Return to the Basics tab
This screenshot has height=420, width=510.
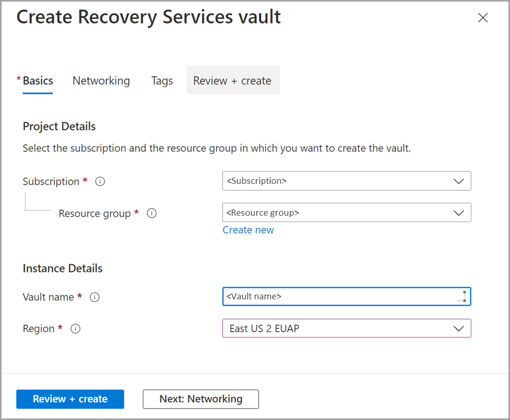[38, 80]
